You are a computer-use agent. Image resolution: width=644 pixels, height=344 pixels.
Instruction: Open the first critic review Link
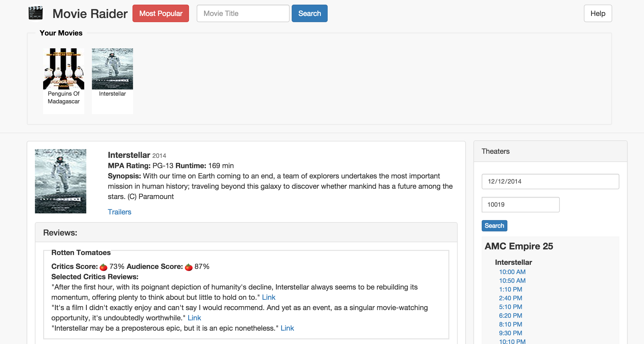269,297
